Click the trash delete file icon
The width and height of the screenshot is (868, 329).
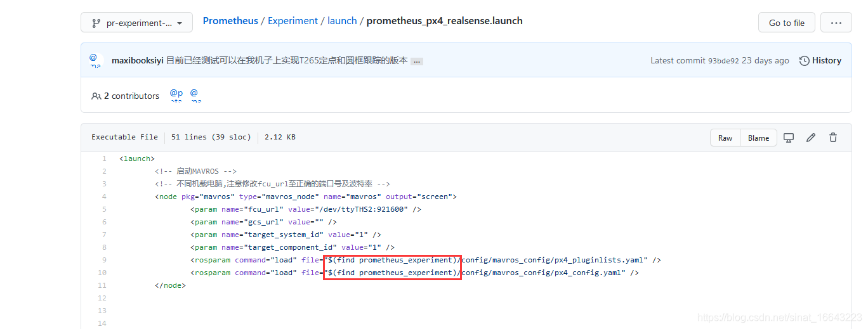(x=833, y=138)
